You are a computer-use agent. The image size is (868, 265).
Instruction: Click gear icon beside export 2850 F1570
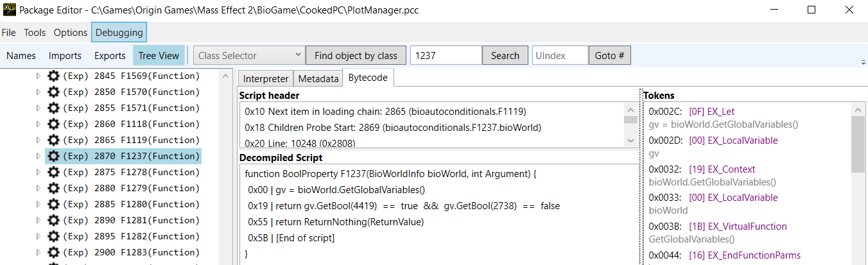point(54,92)
